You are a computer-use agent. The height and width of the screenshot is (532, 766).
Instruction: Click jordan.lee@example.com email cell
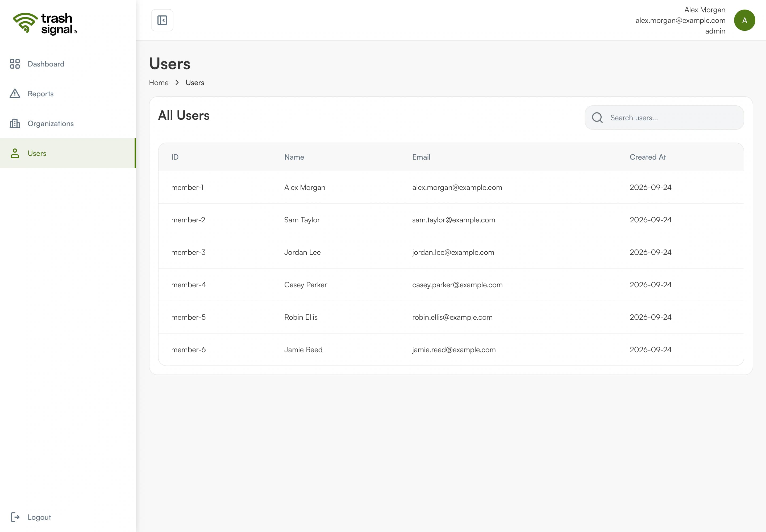point(453,252)
